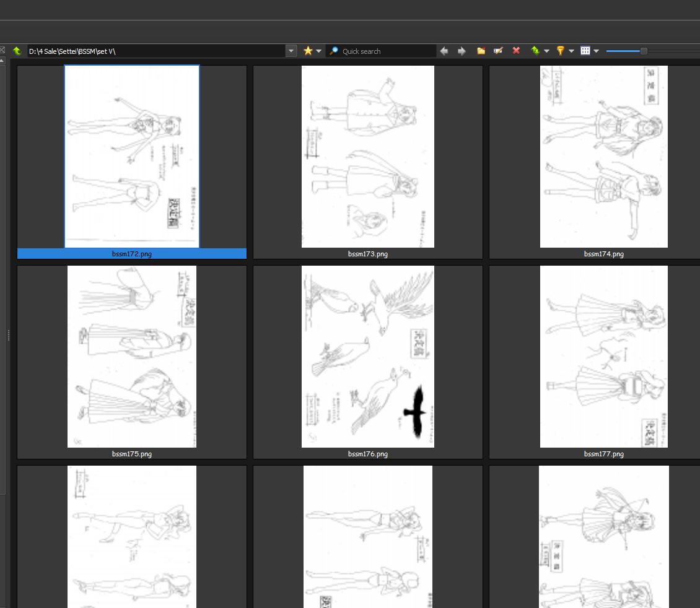This screenshot has width=700, height=608.
Task: Adjust the thumbnail size slider handle
Action: 644,51
